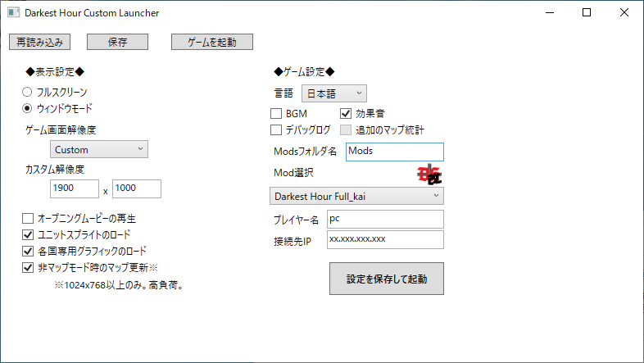The width and height of the screenshot is (644, 363).
Task: Select the ウィンドウモード radio button
Action: [x=27, y=108]
